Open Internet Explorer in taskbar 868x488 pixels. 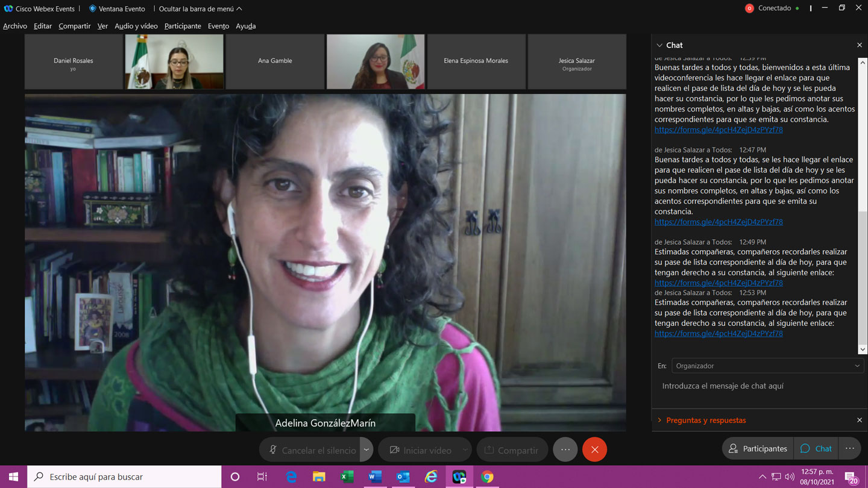[431, 477]
